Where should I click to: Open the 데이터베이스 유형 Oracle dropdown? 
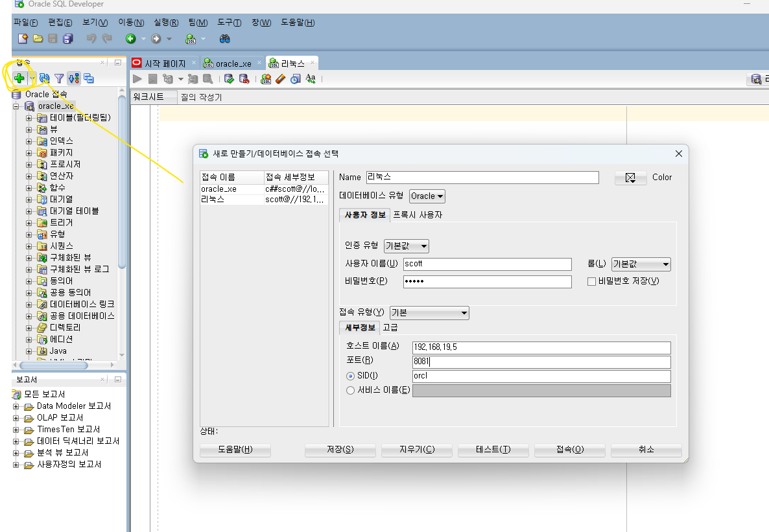(x=427, y=196)
